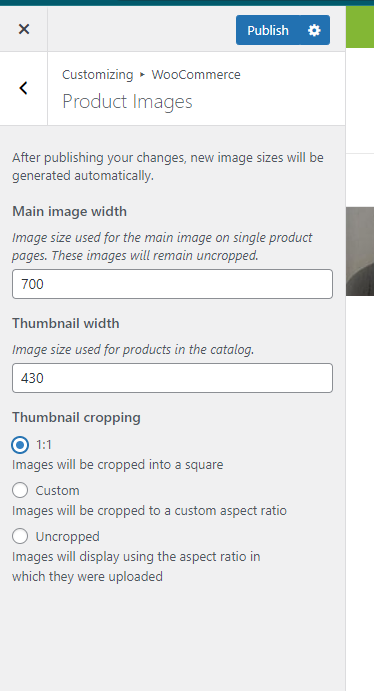Select the 1:1 thumbnail cropping radio button
The width and height of the screenshot is (374, 691).
[x=20, y=445]
